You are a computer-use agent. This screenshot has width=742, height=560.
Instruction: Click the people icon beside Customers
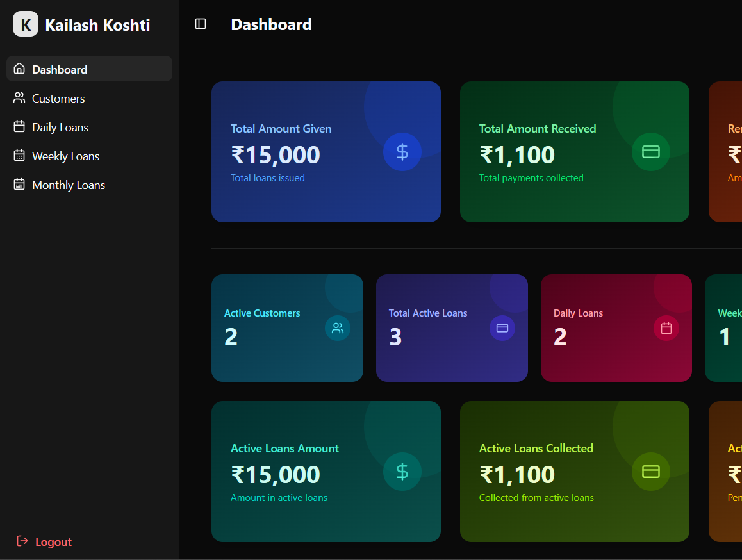click(x=19, y=97)
